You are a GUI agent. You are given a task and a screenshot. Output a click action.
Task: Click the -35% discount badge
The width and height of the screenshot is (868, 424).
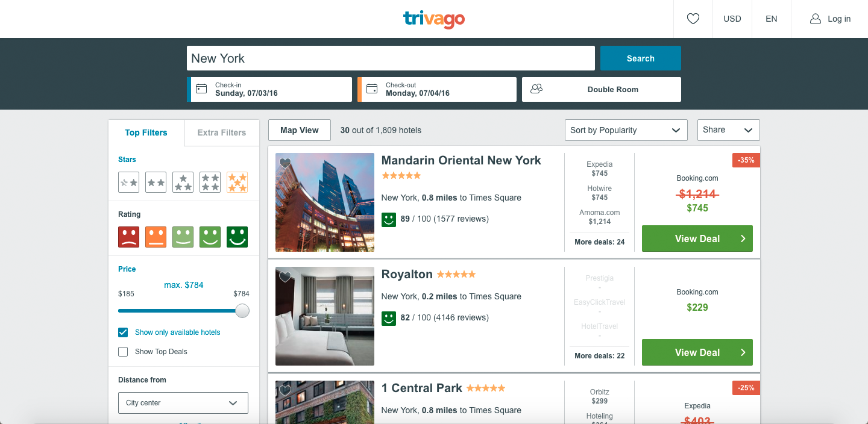click(x=746, y=160)
